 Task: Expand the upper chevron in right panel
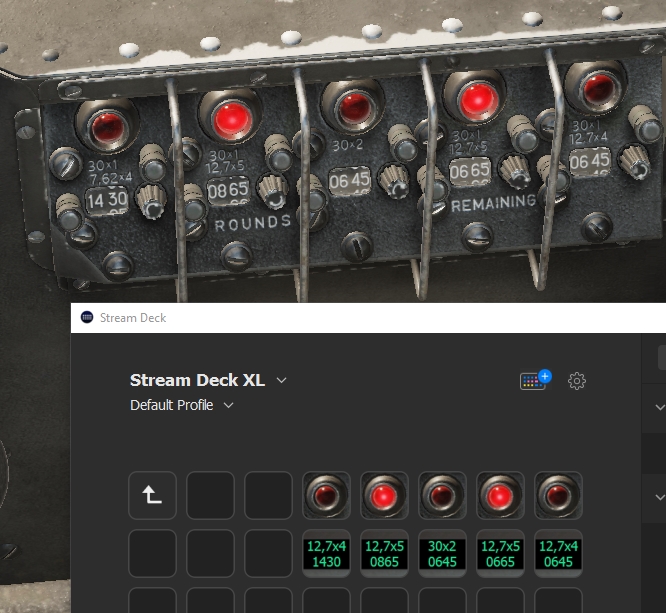(659, 407)
